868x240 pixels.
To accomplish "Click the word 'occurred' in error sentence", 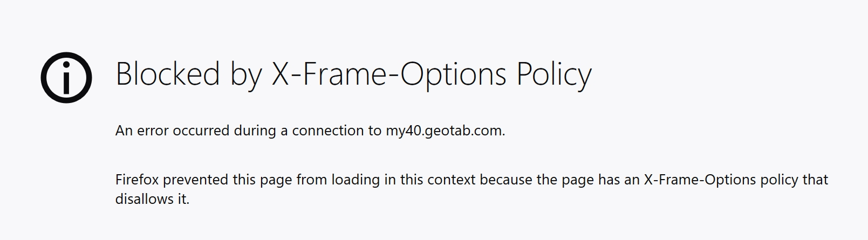I will tap(201, 131).
